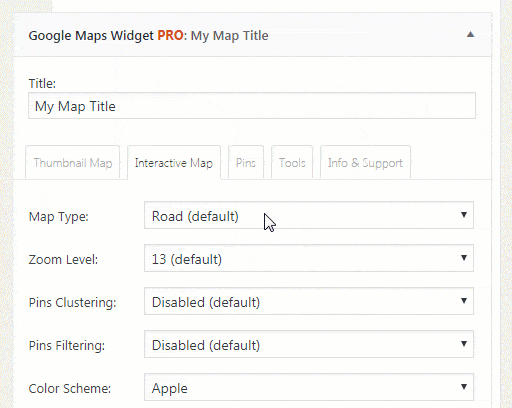
Task: Click the Map Type label
Action: [59, 217]
